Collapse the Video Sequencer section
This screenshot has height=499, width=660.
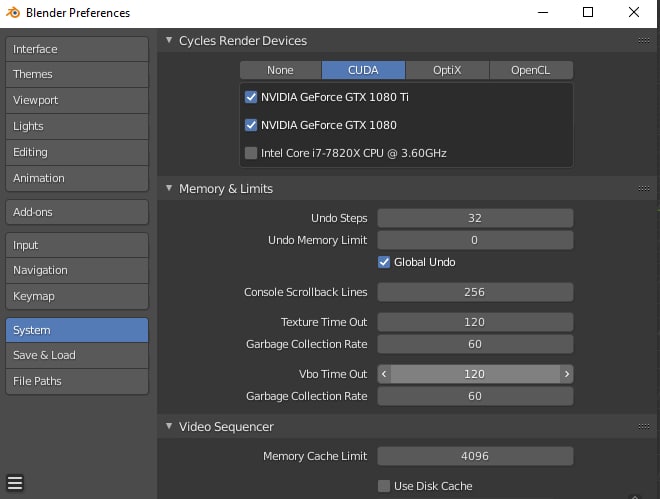tap(168, 427)
